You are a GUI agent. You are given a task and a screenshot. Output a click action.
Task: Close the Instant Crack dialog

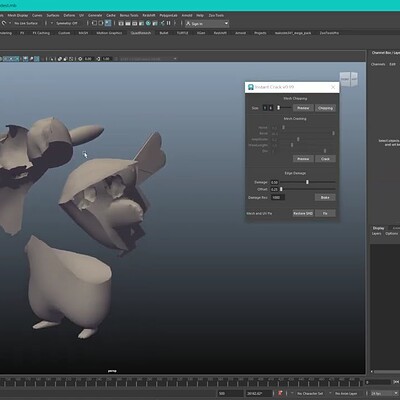[333, 87]
